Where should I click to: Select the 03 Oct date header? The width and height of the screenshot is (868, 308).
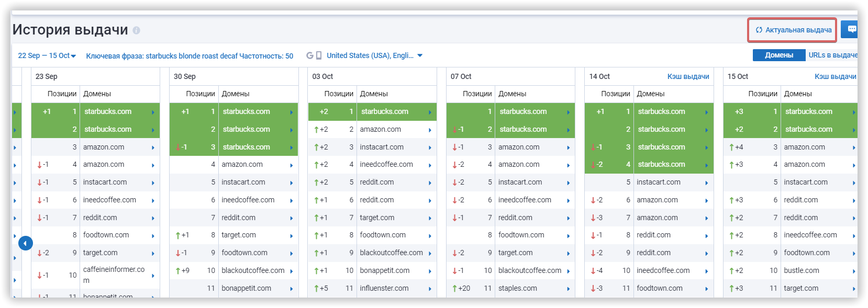point(322,76)
